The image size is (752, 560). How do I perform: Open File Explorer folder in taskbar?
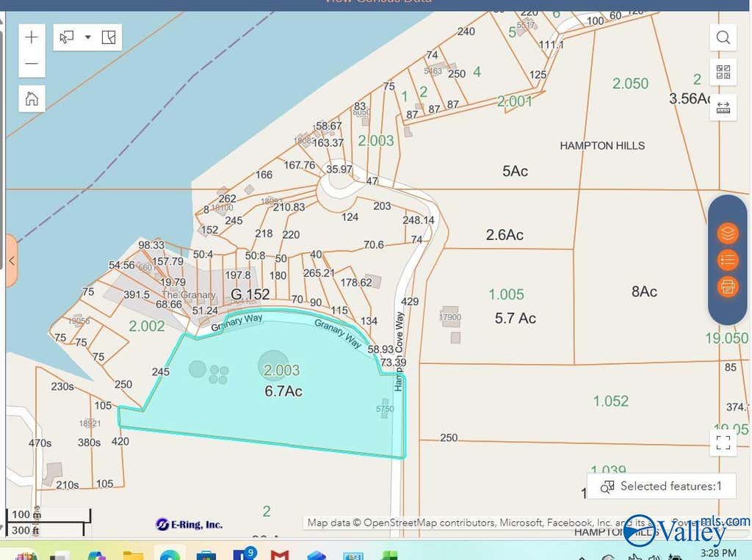(x=133, y=556)
